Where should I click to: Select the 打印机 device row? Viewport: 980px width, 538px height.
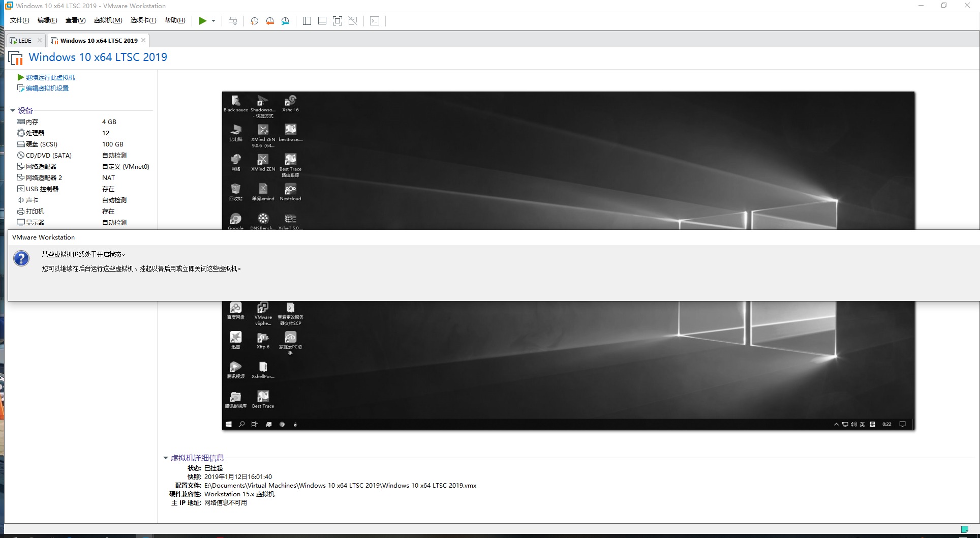point(84,212)
